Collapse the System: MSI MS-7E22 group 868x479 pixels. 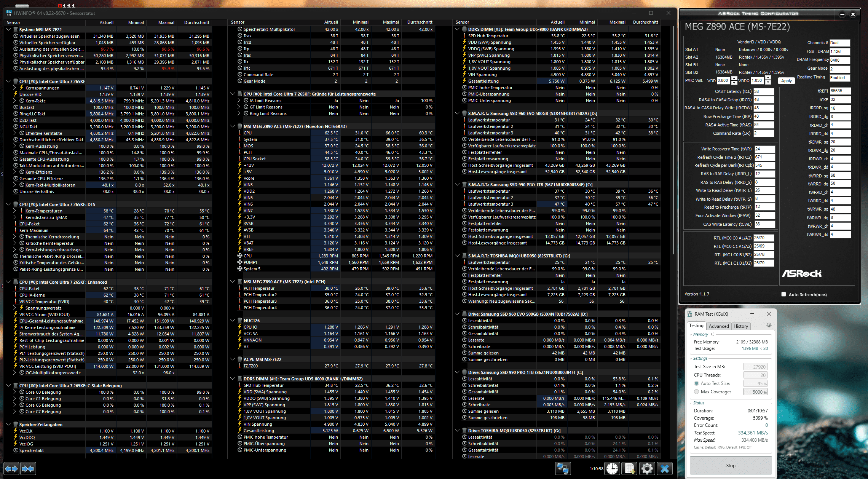pos(8,29)
